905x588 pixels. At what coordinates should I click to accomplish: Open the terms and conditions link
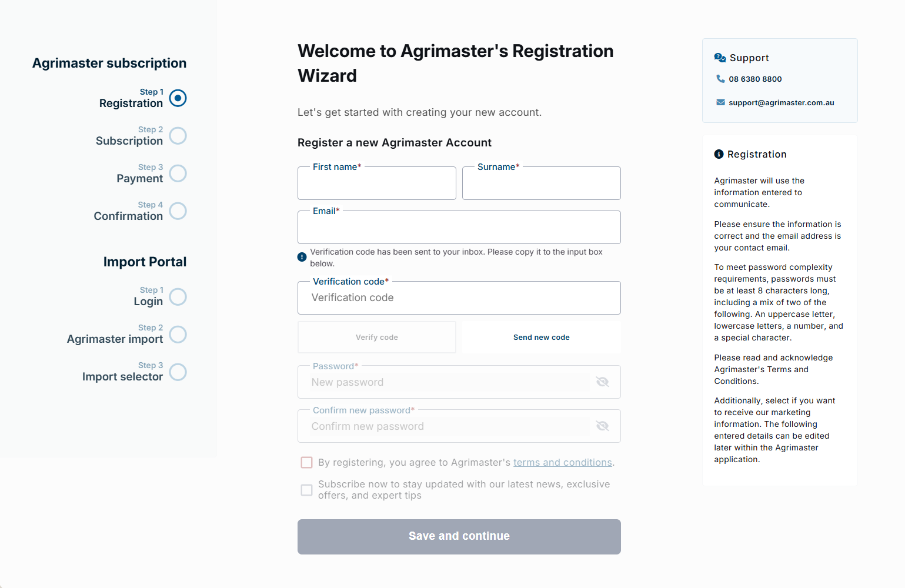563,463
